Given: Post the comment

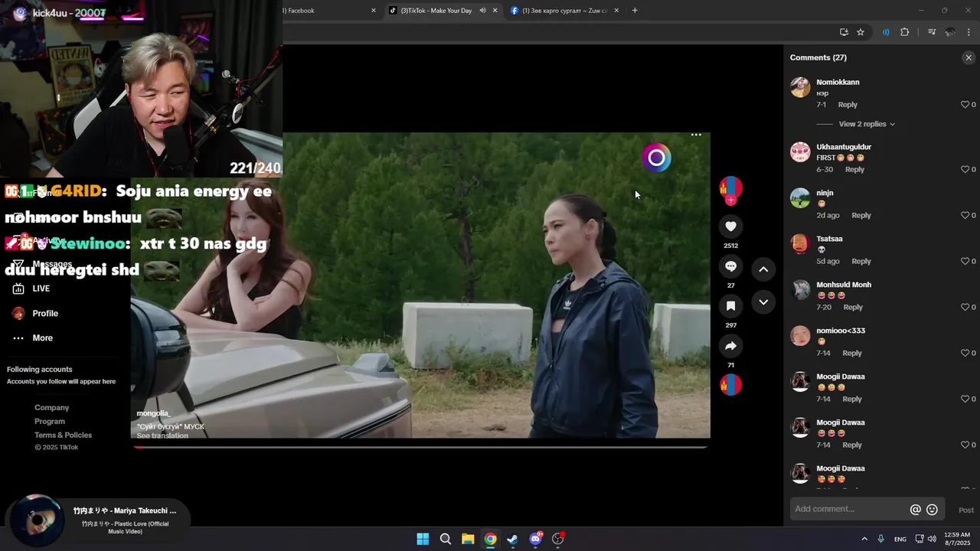Looking at the screenshot, I should point(966,510).
